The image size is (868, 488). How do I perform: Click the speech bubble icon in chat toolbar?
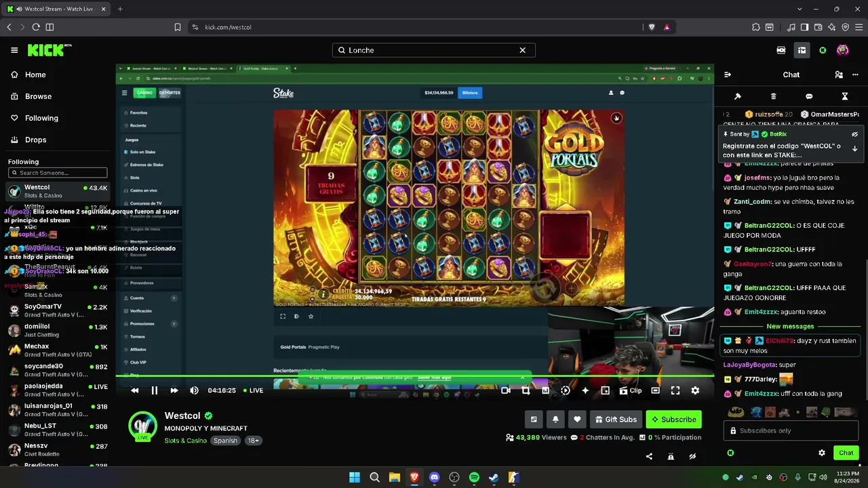[809, 96]
